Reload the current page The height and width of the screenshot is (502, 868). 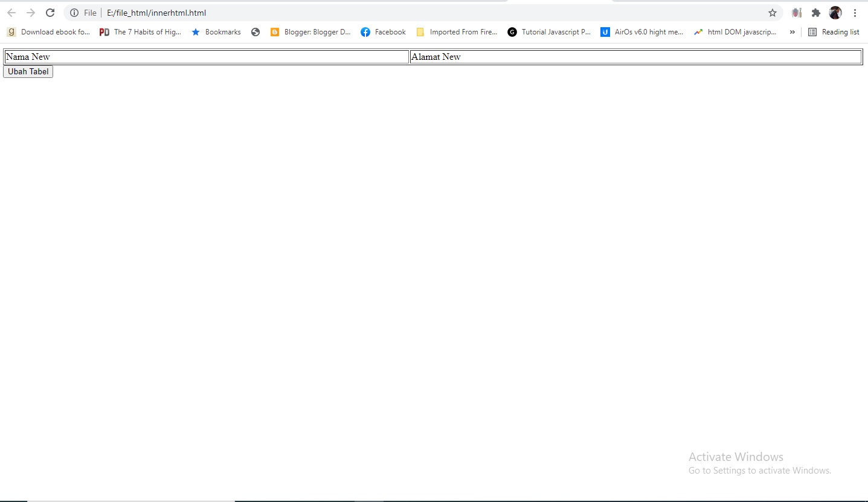click(50, 12)
